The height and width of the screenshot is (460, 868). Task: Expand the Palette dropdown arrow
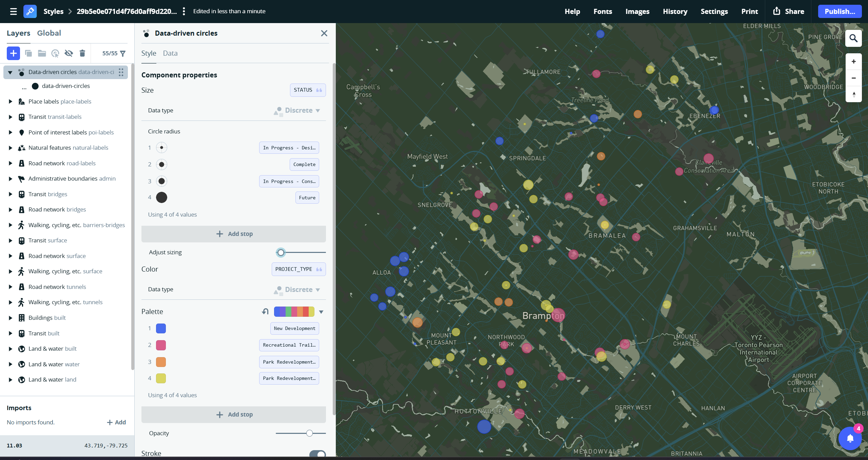(x=321, y=312)
